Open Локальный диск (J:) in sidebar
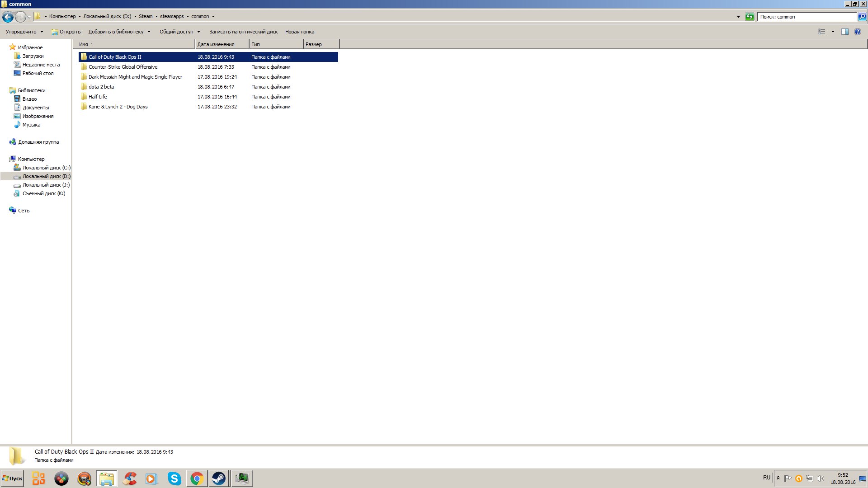The height and width of the screenshot is (488, 868). tap(46, 185)
